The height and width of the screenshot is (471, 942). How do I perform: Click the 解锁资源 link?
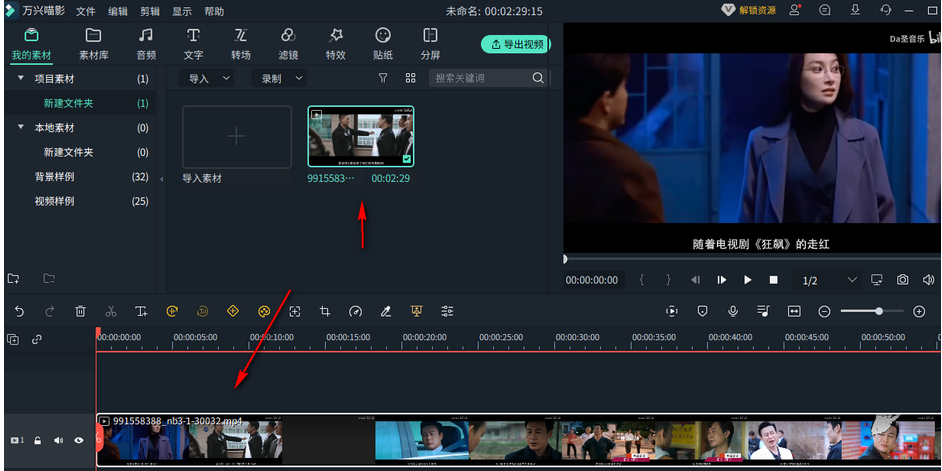[748, 10]
